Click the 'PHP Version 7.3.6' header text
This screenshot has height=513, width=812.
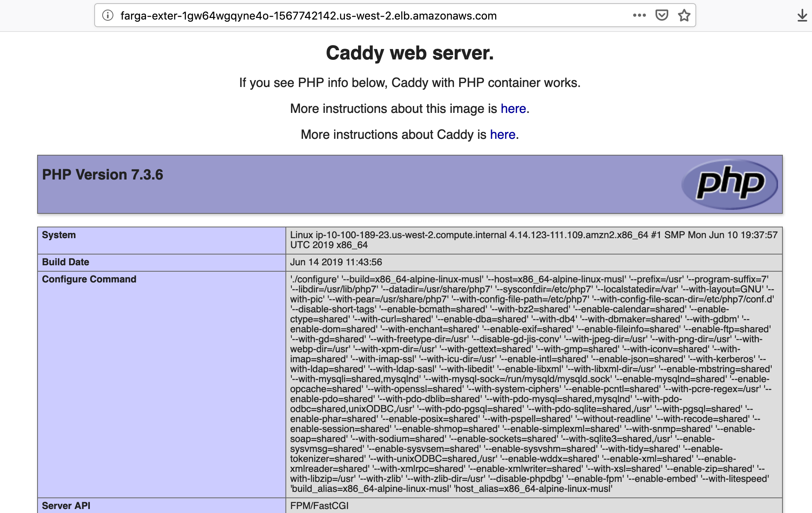coord(103,175)
